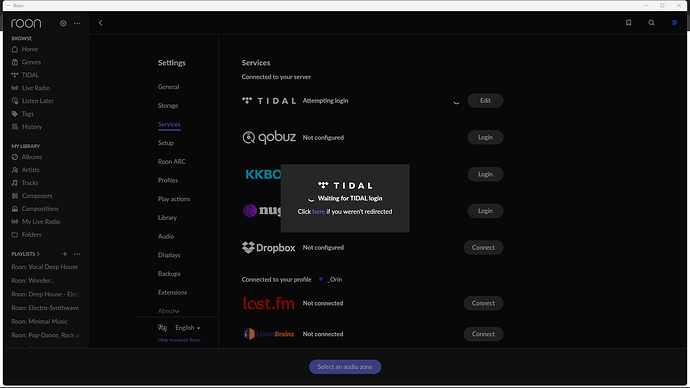The height and width of the screenshot is (388, 690).
Task: Open playlist Roon: Wonder...
Action: pos(33,281)
